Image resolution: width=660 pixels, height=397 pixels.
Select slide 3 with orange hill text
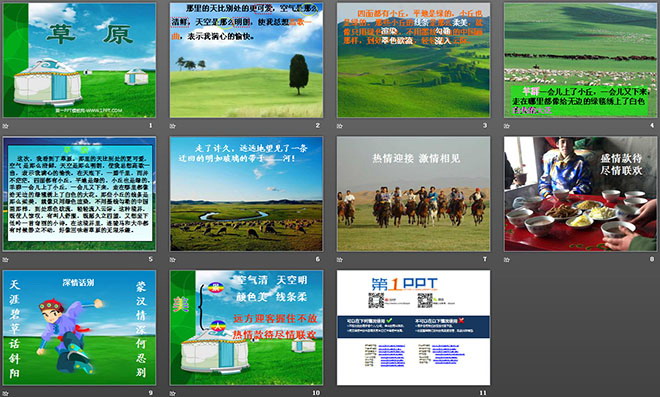coord(413,60)
